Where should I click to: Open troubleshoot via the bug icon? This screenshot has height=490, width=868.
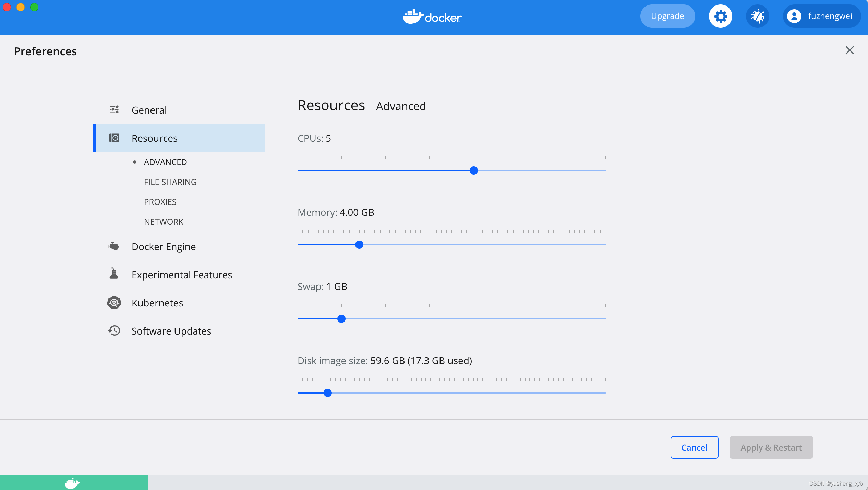click(x=757, y=16)
